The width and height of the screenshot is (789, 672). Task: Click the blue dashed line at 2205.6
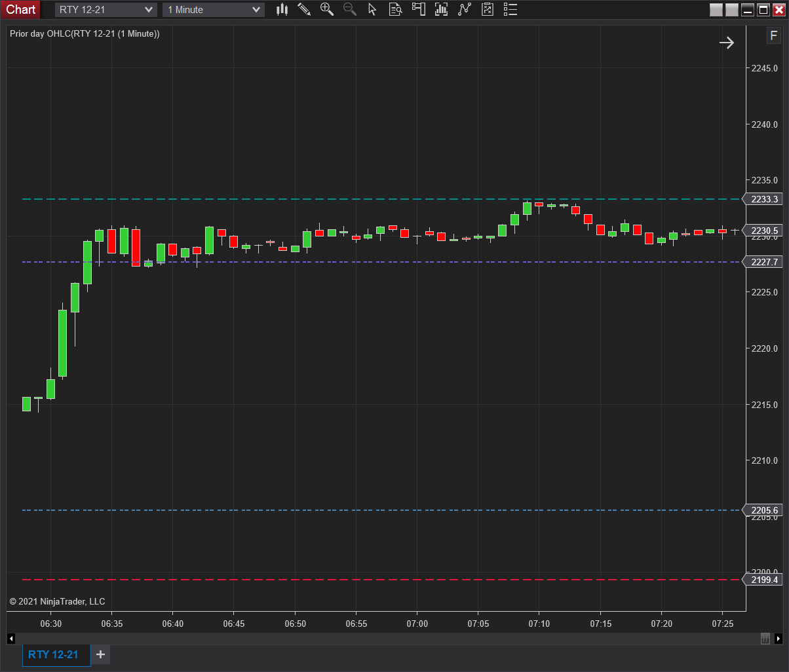click(x=380, y=510)
